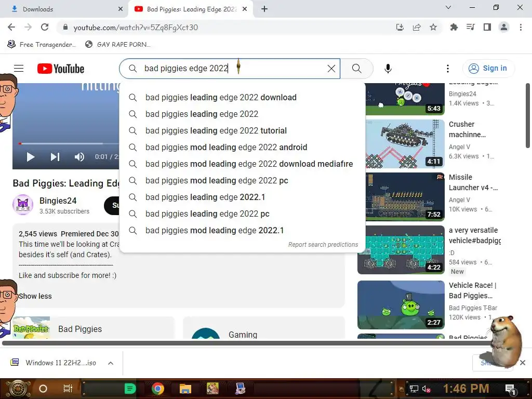Toggle the Chrome side panel icon
The image size is (532, 399).
click(487, 27)
